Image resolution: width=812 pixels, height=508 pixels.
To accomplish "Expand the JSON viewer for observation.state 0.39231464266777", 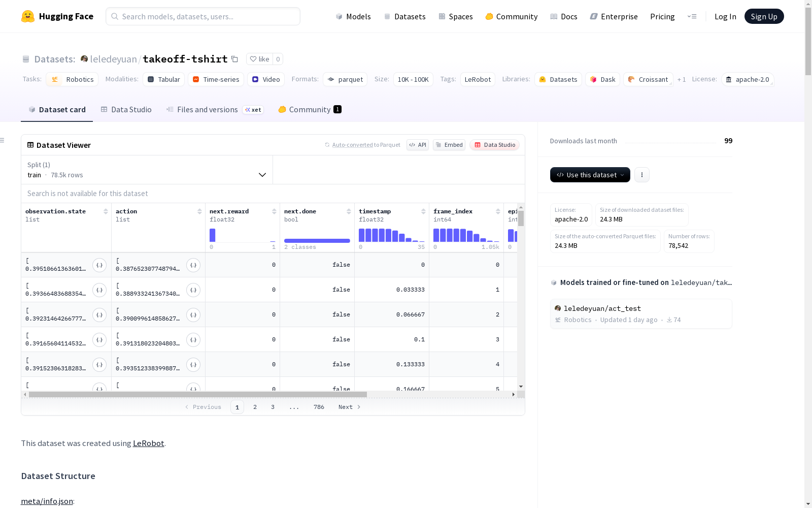I will 99,315.
